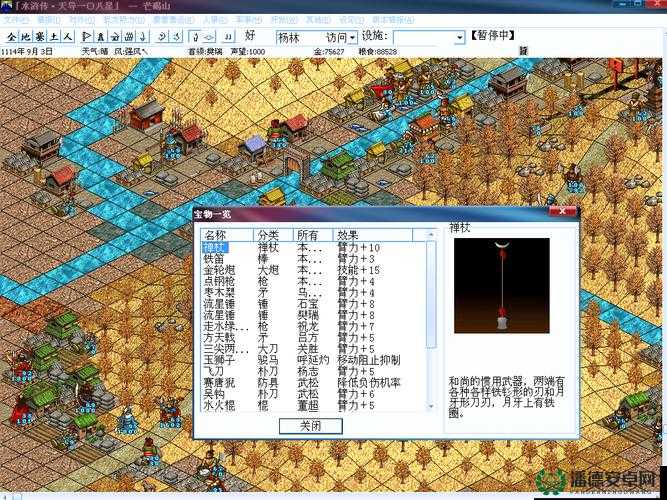
Task: Select the 吴钩 treasure row
Action: pos(313,394)
